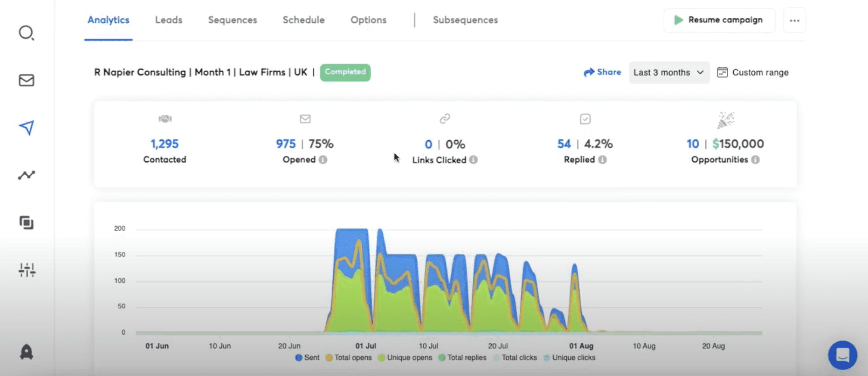868x376 pixels.
Task: Click the info icon beside Replied
Action: (602, 160)
